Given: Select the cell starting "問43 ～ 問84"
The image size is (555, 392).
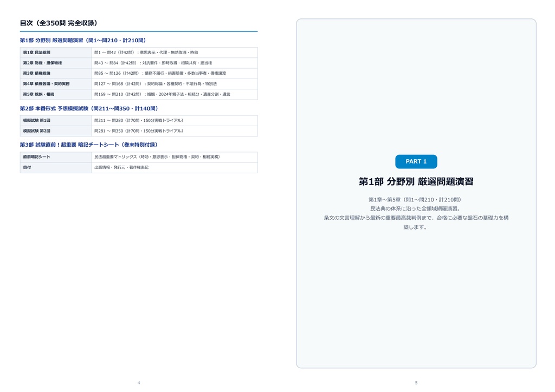Looking at the screenshot, I should [x=174, y=63].
